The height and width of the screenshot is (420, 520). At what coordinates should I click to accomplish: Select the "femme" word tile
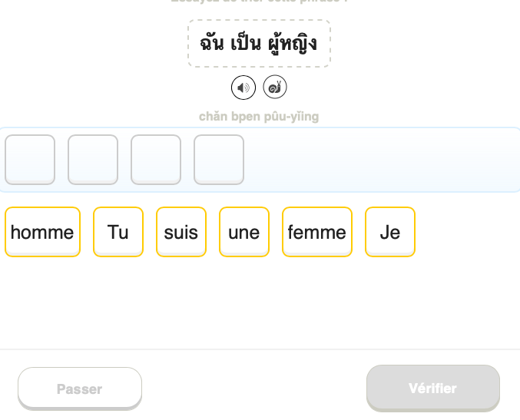pos(317,232)
